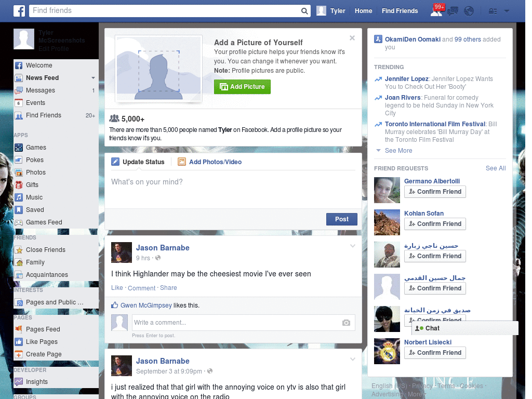Image resolution: width=532 pixels, height=399 pixels.
Task: Click the blue Post button
Action: [x=342, y=219]
